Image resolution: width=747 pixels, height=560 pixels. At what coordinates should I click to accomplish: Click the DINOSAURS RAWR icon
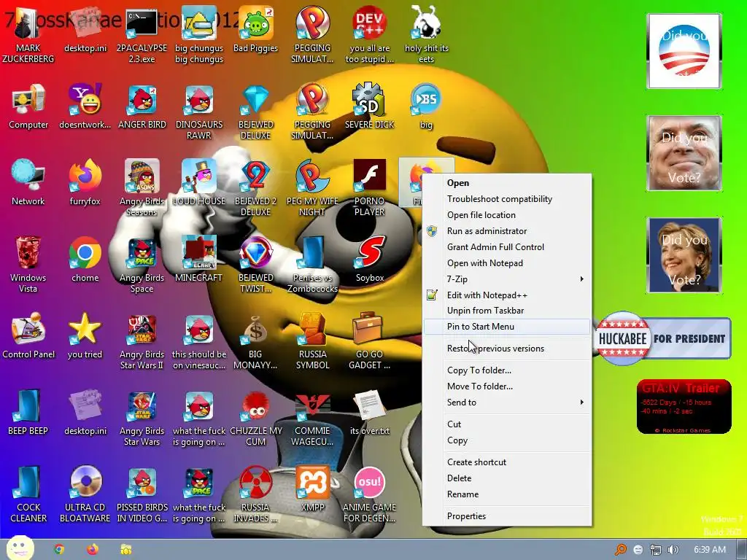tap(199, 112)
